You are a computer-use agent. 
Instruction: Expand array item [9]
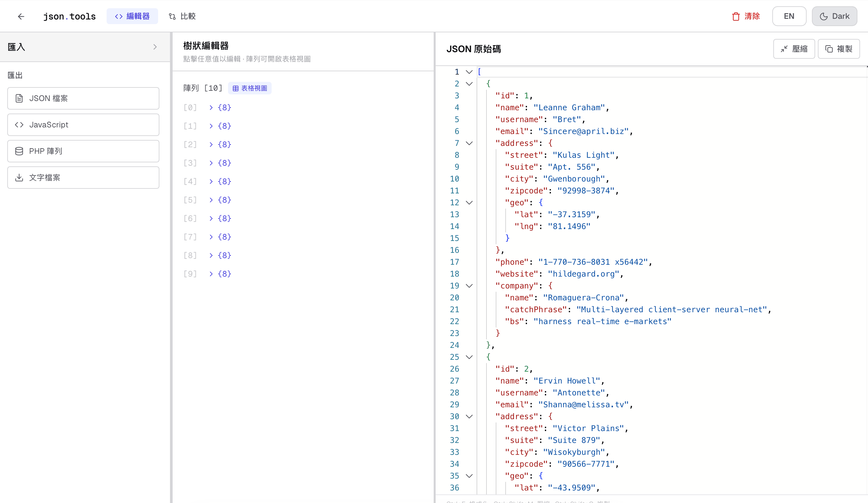pos(211,274)
